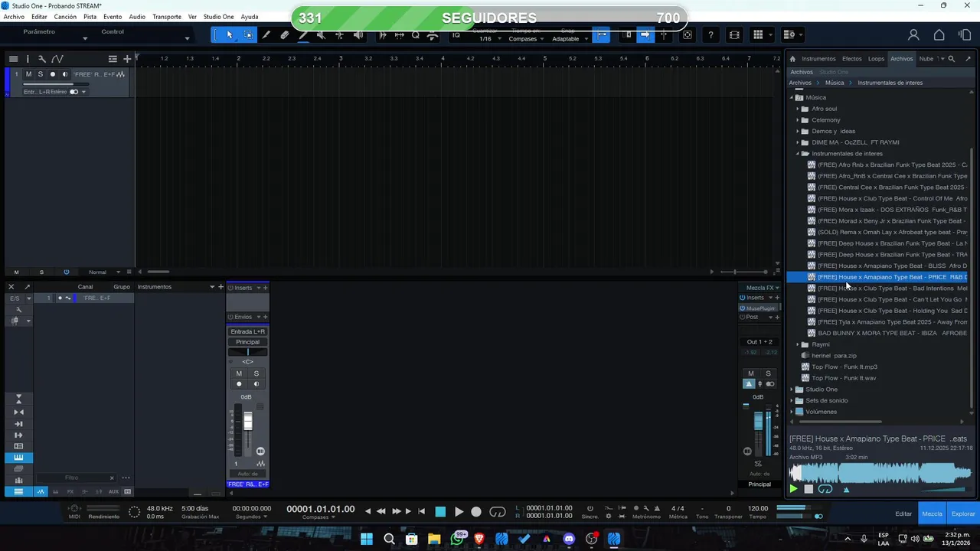Image resolution: width=980 pixels, height=551 pixels.
Task: Open the Canción menu
Action: click(65, 17)
